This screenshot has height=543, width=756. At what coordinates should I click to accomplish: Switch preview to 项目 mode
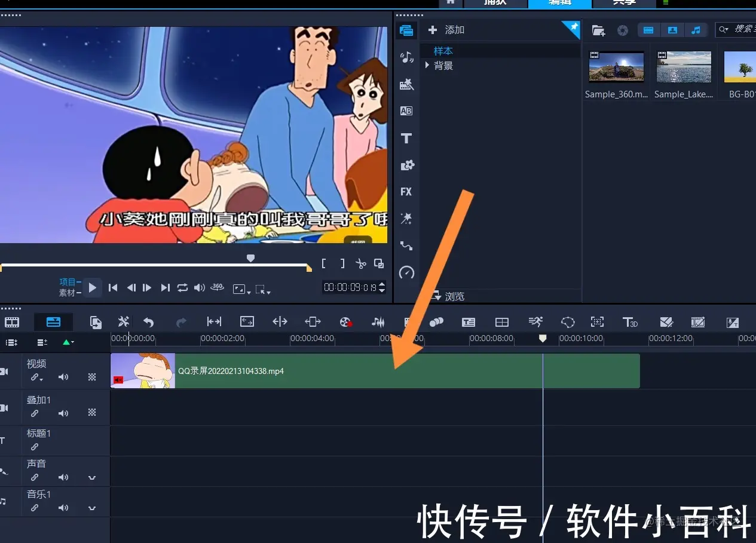[x=67, y=282]
